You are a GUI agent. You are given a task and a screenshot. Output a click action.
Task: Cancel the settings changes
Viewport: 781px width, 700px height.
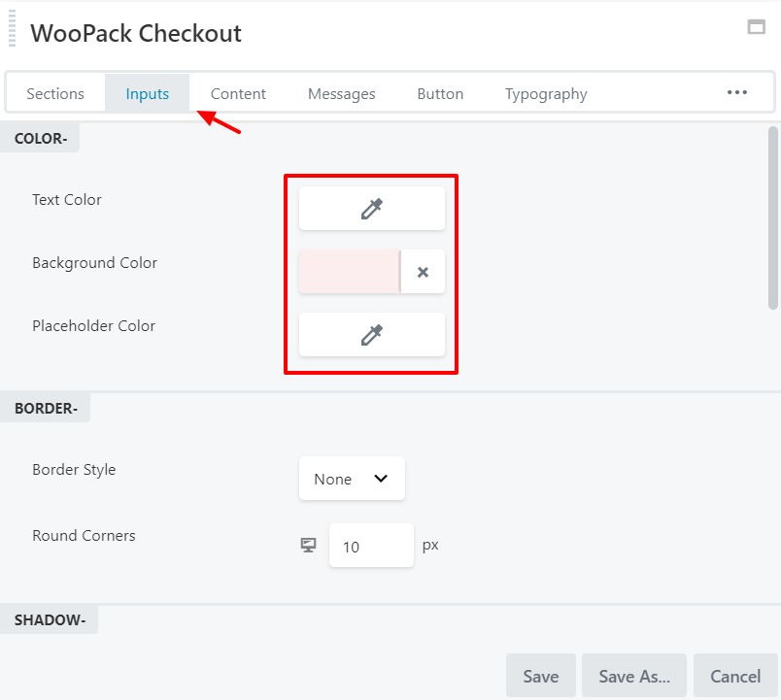coord(735,676)
